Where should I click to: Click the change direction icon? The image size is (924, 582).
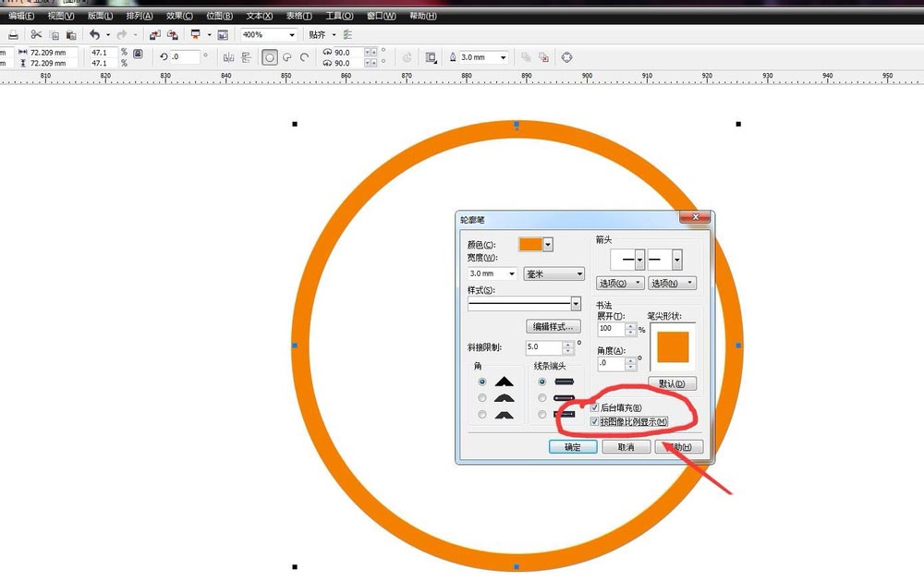[x=407, y=57]
